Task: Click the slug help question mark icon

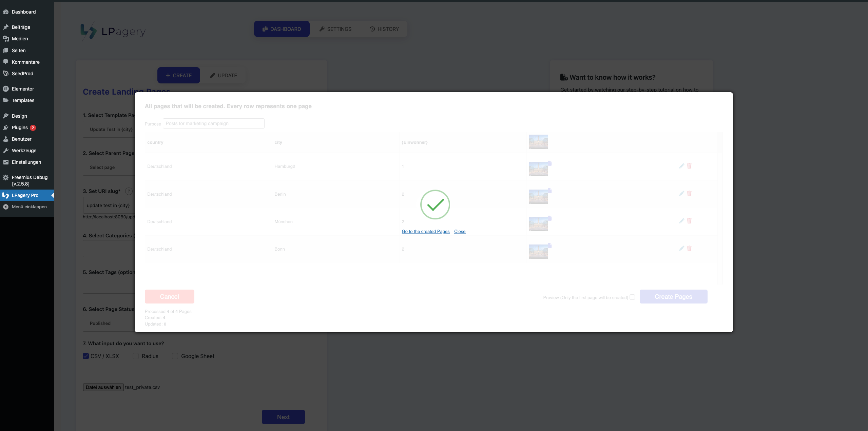Action: pyautogui.click(x=129, y=191)
